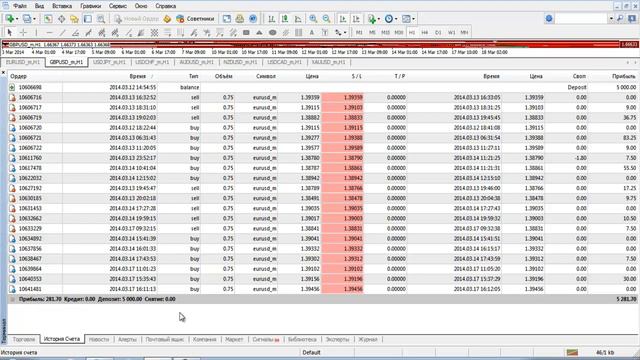
Task: Toggle chart auto scroll
Action: tap(343, 19)
